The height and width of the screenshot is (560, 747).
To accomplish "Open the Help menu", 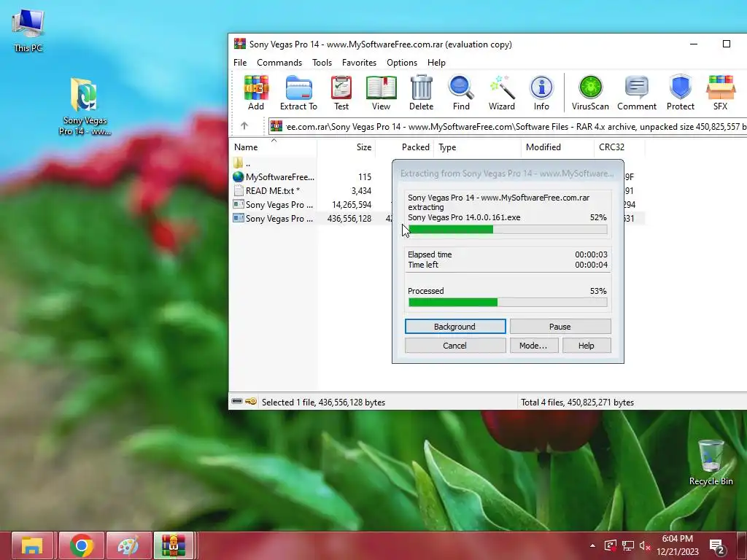I will [436, 63].
